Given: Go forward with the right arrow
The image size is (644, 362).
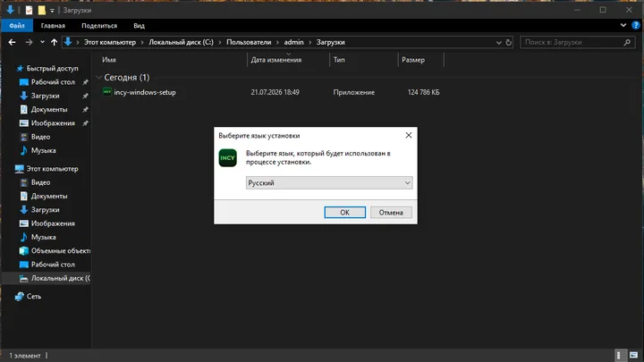Looking at the screenshot, I should coord(29,42).
